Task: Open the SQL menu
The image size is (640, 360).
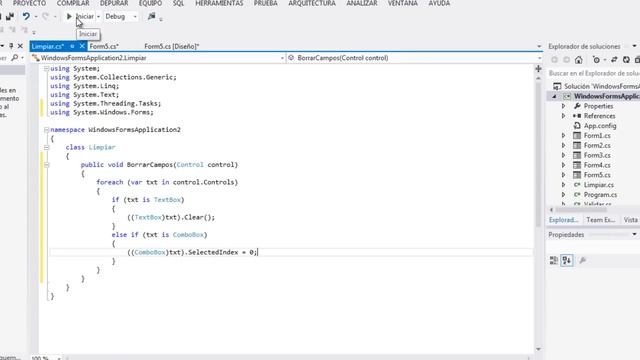Action: [178, 3]
